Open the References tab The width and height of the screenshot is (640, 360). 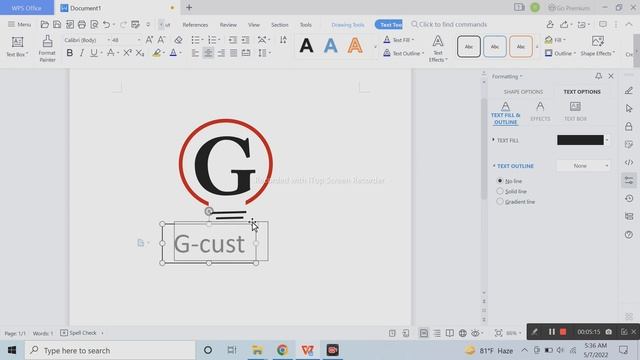[195, 25]
